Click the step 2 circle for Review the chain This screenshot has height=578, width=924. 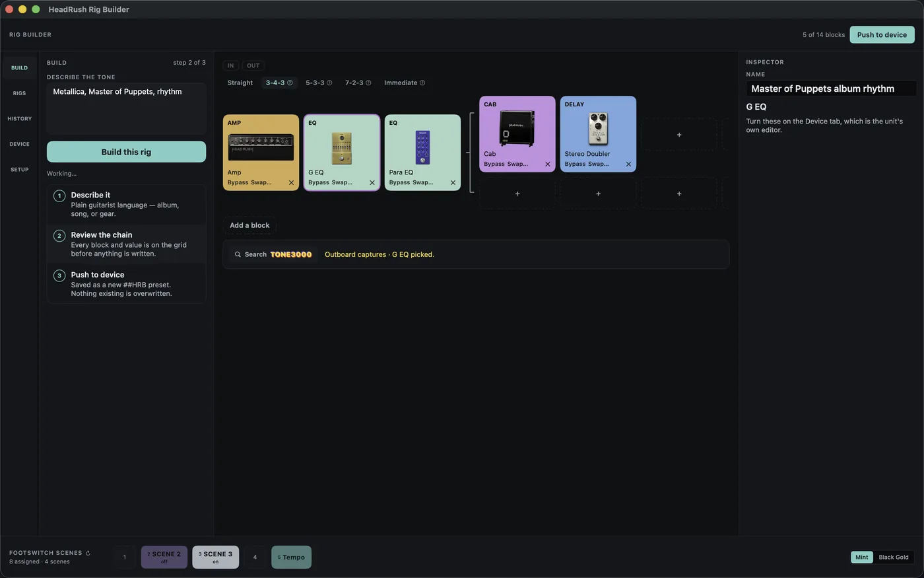tap(59, 236)
